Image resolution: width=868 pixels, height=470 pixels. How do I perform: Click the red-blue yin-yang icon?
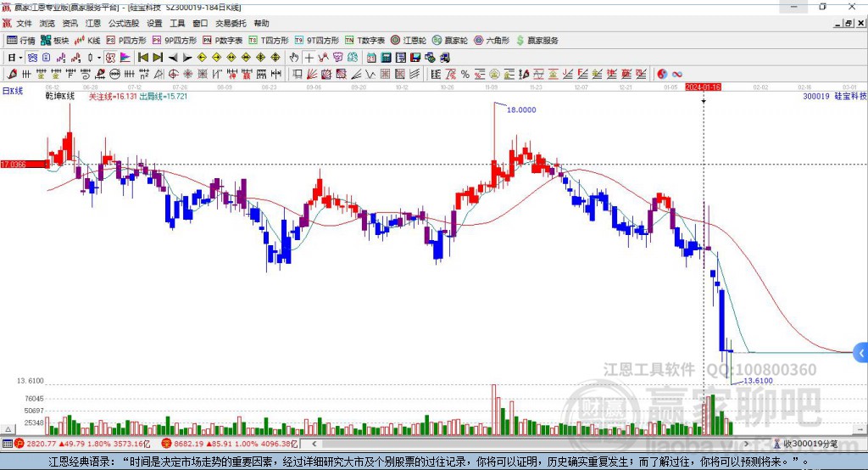(662, 74)
